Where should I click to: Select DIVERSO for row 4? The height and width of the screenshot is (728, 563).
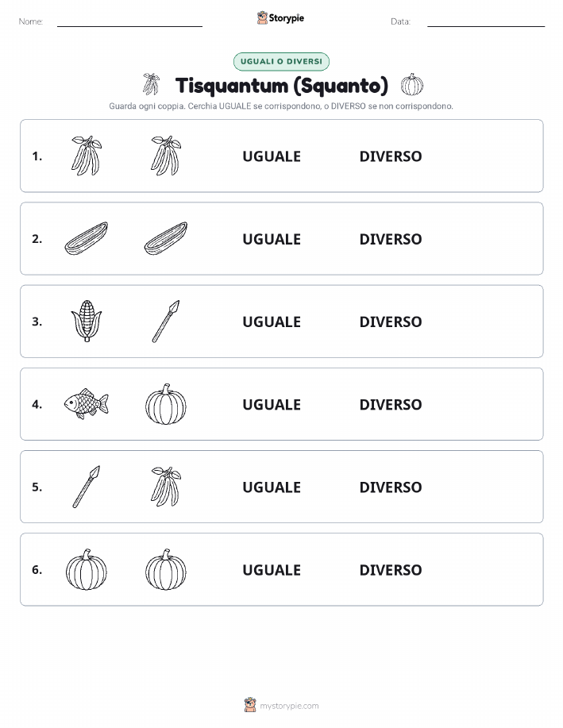tap(391, 404)
